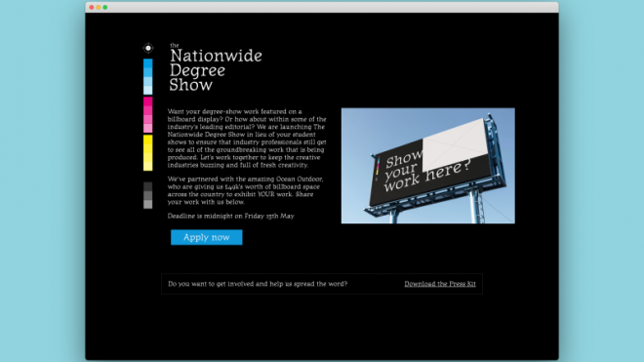The image size is (644, 362).
Task: Select the magenta color bar swatch
Action: tap(148, 114)
